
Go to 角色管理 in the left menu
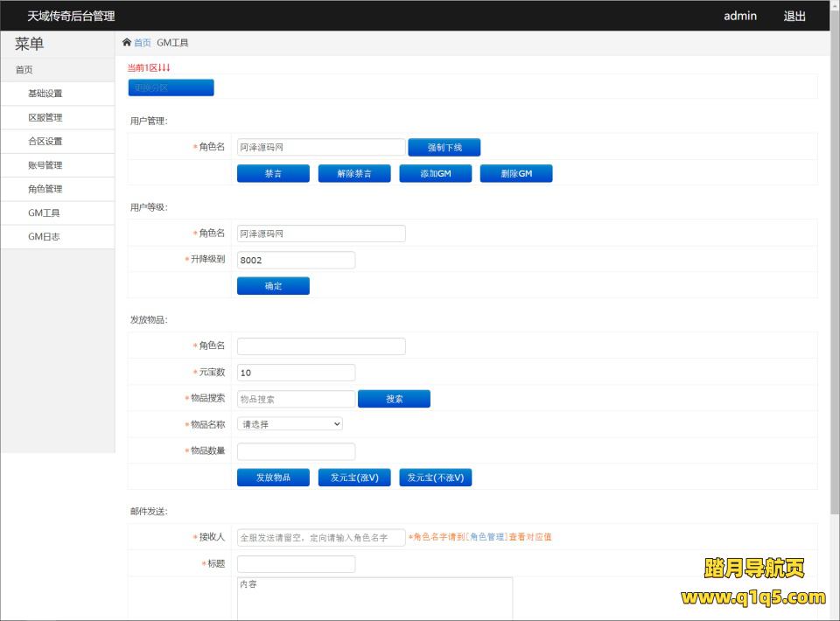click(45, 189)
